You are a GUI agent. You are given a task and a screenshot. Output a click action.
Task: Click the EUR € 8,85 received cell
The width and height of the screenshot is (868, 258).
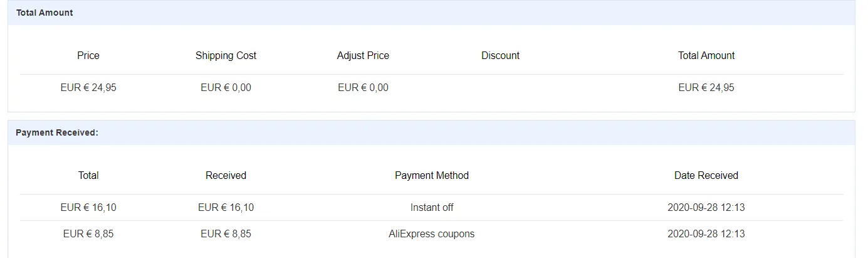point(226,234)
